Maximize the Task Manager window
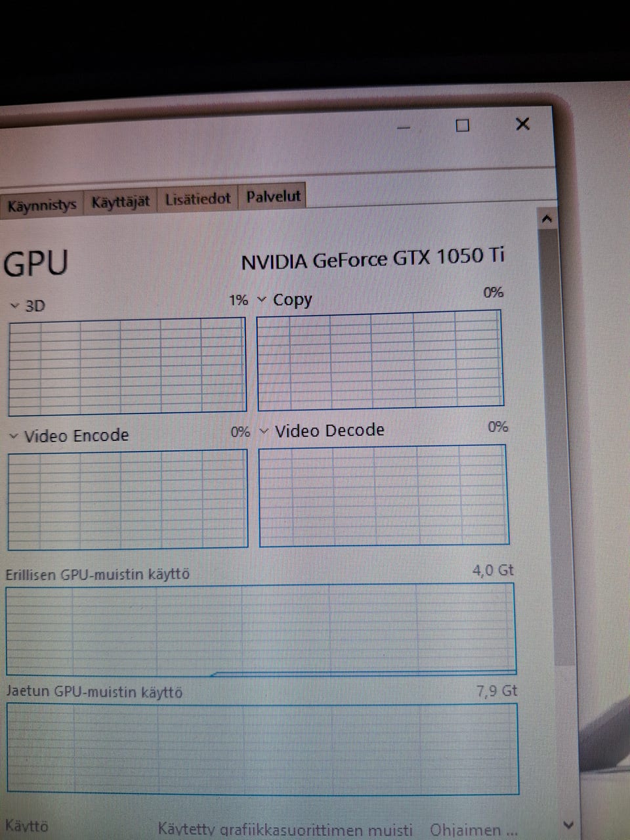The height and width of the screenshot is (840, 630). (463, 125)
